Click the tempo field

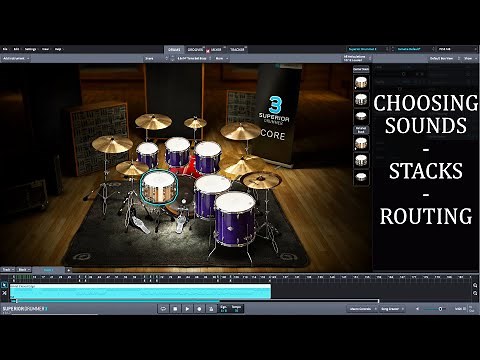[236, 309]
